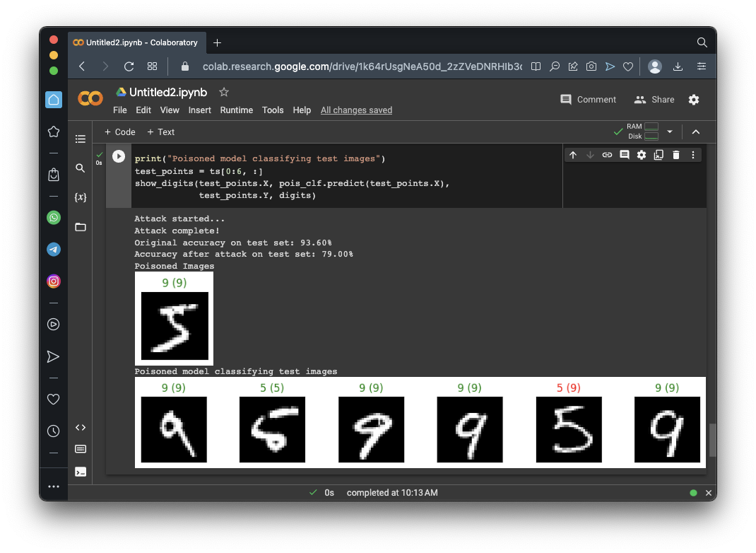This screenshot has height=553, width=756.
Task: Click the Share button
Action: 654,100
